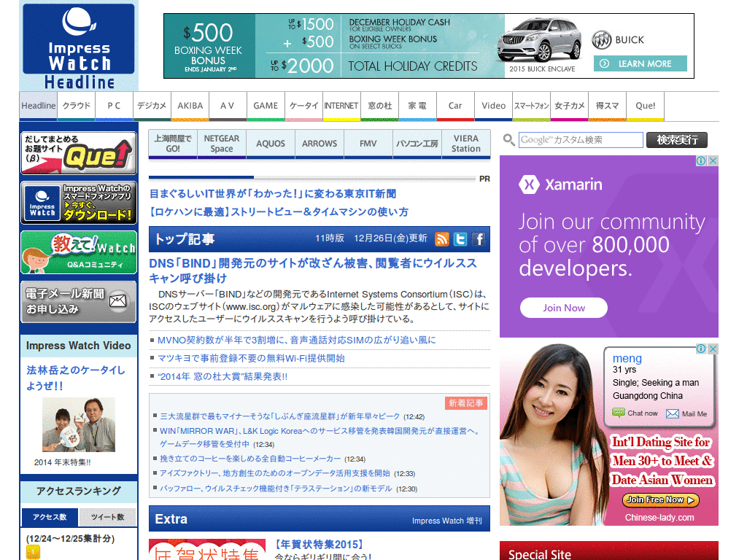Switch to the ツイート数 ranking tab
Viewport: 747px width, 560px height.
click(x=107, y=517)
